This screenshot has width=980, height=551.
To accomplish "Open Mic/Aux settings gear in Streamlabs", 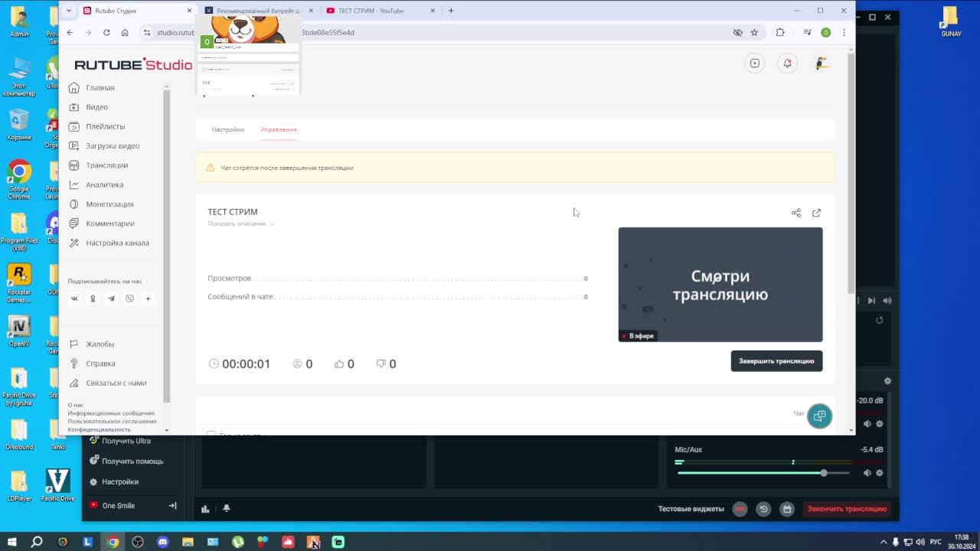I will point(880,473).
